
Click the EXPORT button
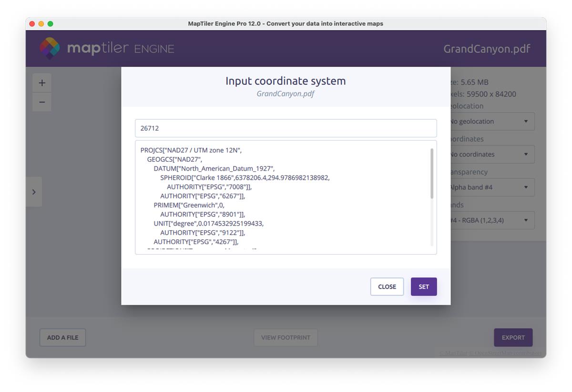pyautogui.click(x=513, y=338)
